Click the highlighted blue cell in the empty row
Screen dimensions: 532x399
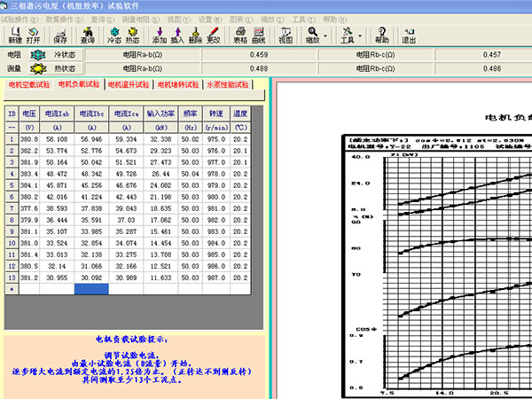tap(91, 289)
